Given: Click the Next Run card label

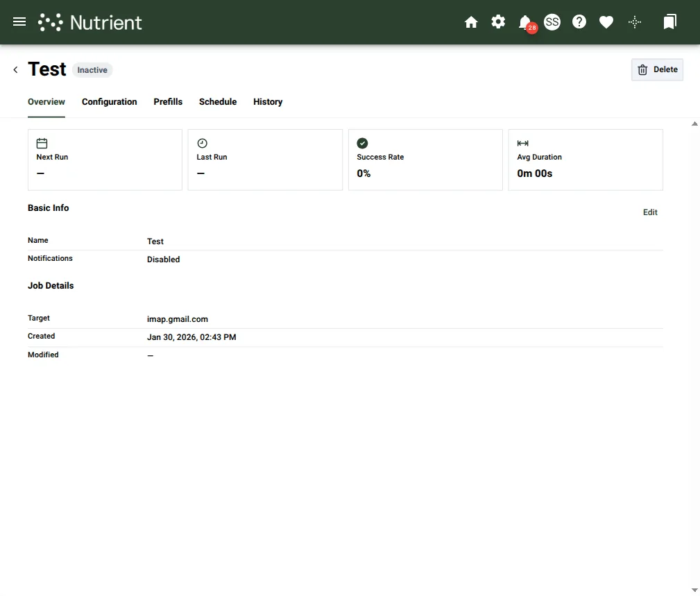Looking at the screenshot, I should pos(52,157).
